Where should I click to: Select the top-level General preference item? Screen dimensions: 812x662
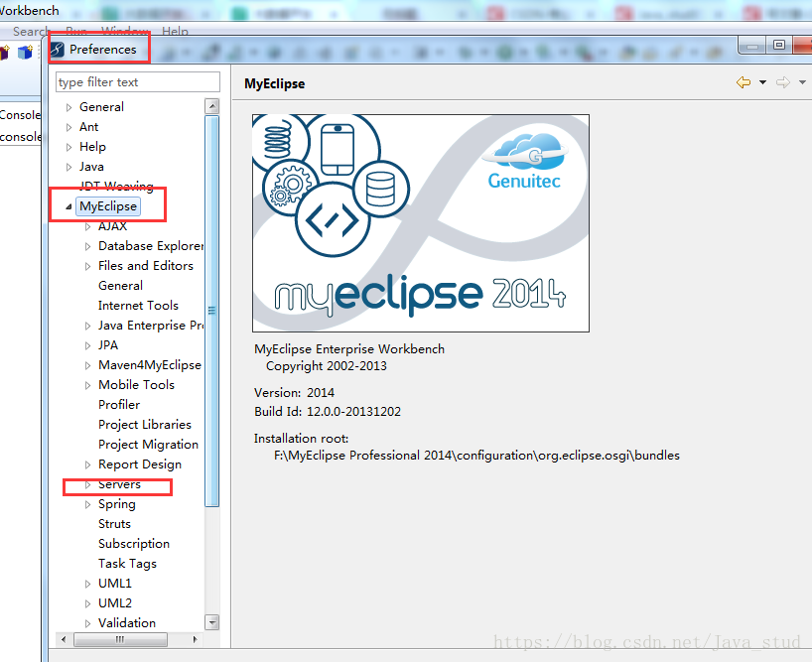click(101, 107)
